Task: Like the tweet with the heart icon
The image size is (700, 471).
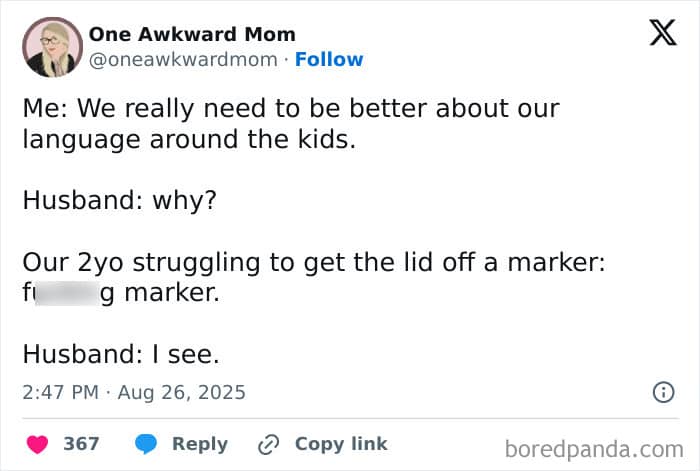Action: pyautogui.click(x=37, y=443)
